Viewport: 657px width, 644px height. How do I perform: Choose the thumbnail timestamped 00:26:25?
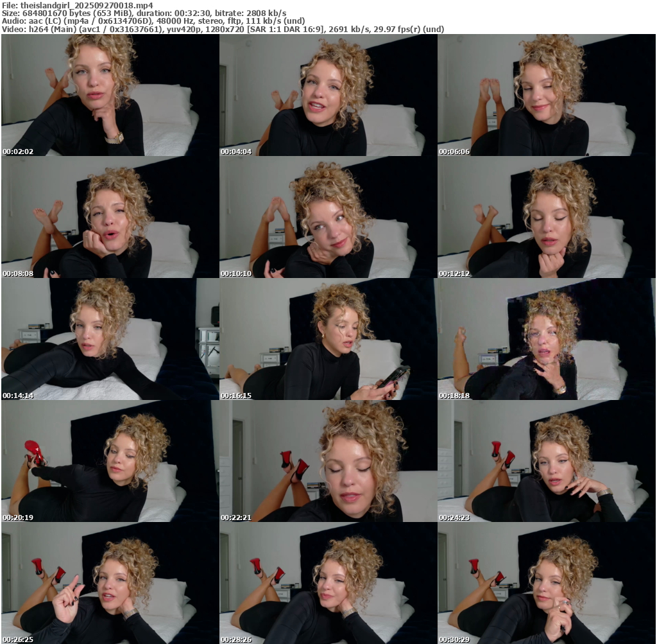[110, 583]
